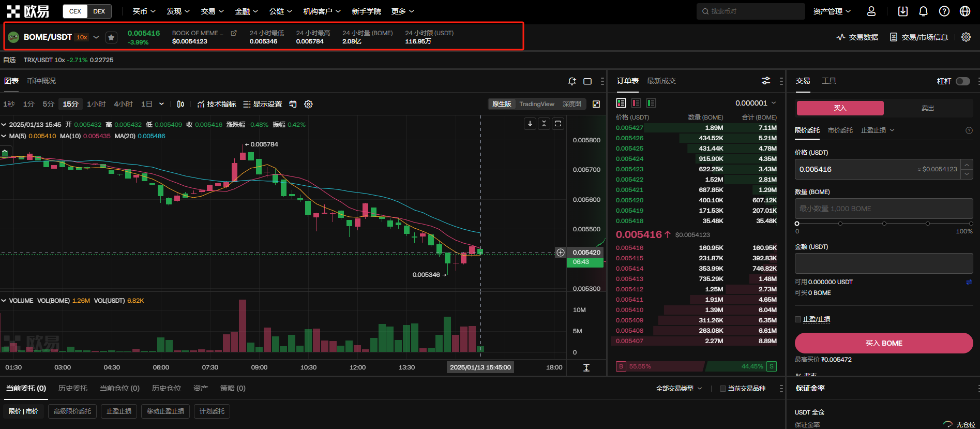Select the original chart version
The height and width of the screenshot is (429, 980).
click(502, 104)
